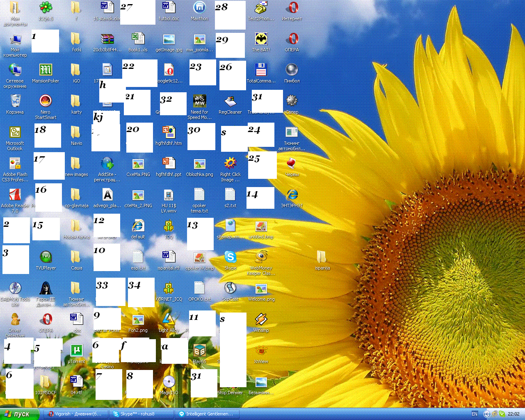
Task: Open DAEMON Tools Lite icon
Action: tap(15, 289)
